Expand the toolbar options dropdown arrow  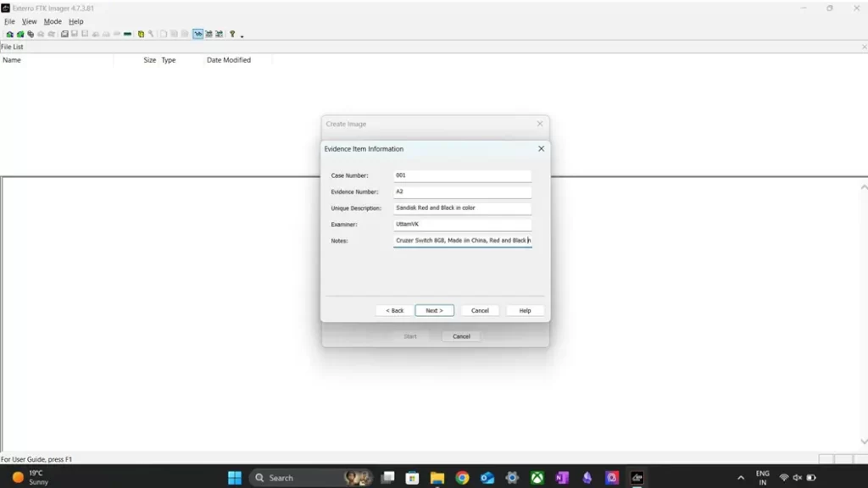[x=242, y=36]
